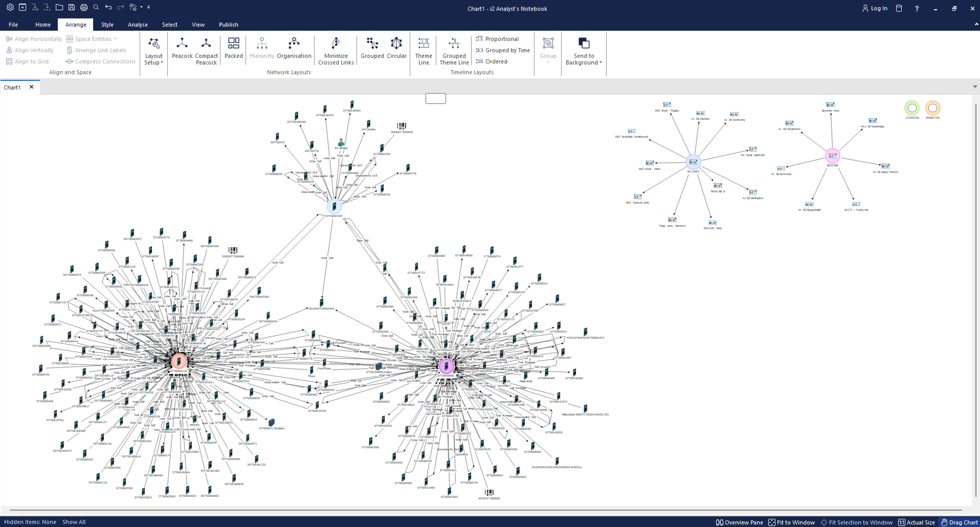Click Fit to Window button
980x527 pixels.
coord(791,522)
